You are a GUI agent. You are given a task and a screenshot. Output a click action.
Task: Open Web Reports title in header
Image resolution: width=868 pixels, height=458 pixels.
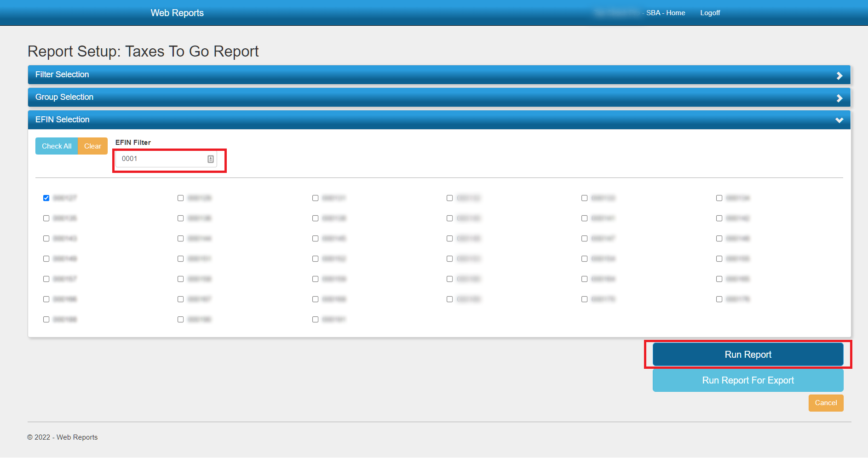pyautogui.click(x=177, y=13)
